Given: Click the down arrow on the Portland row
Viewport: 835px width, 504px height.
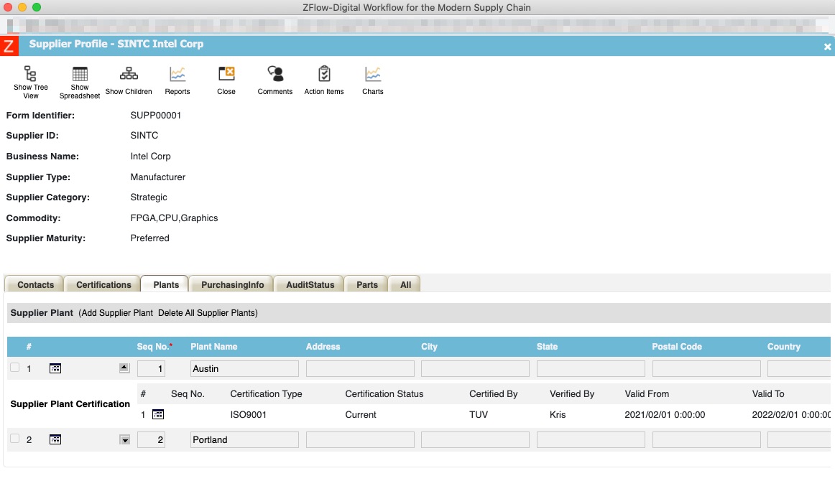Looking at the screenshot, I should tap(124, 439).
